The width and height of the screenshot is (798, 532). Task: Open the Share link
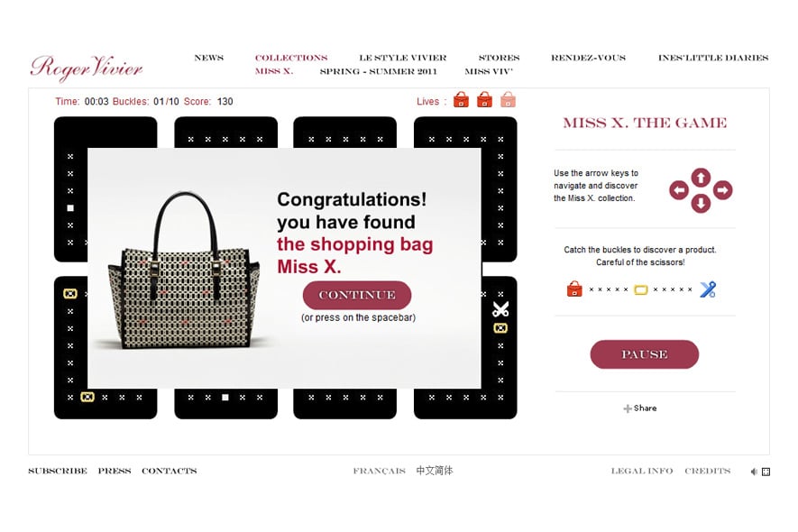point(640,408)
